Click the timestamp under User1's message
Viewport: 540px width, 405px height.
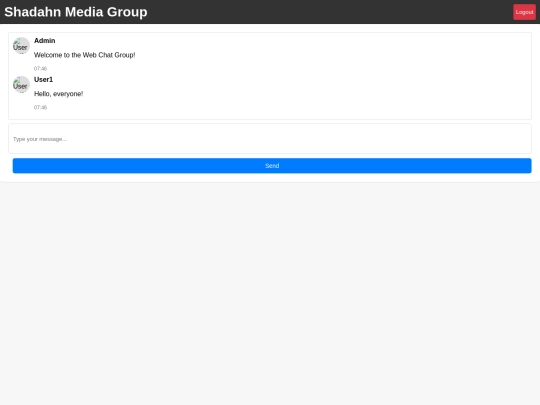(x=40, y=107)
